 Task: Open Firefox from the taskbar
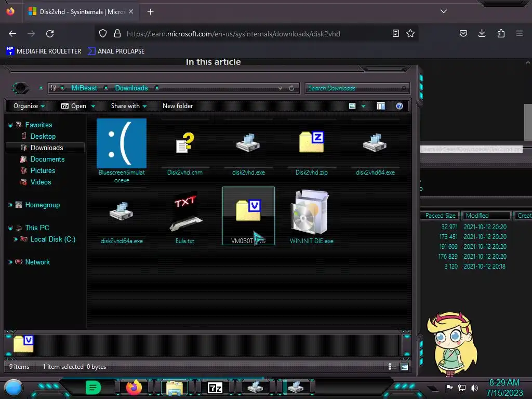point(134,387)
